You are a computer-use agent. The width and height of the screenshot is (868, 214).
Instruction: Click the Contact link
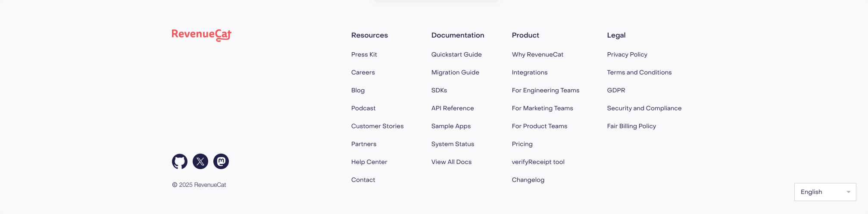pos(363,180)
